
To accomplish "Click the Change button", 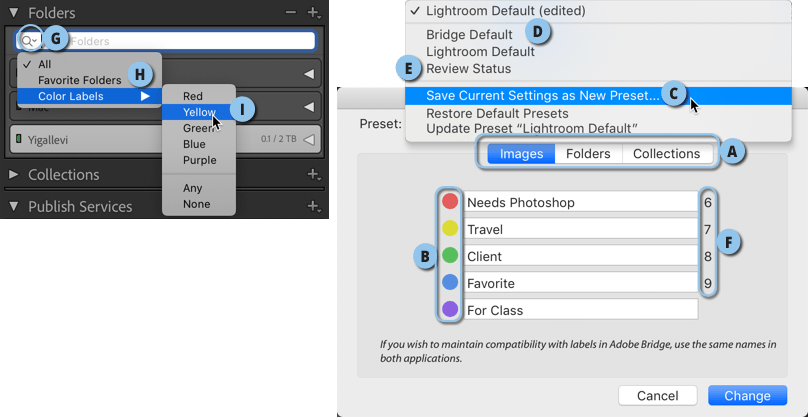I will (x=747, y=395).
